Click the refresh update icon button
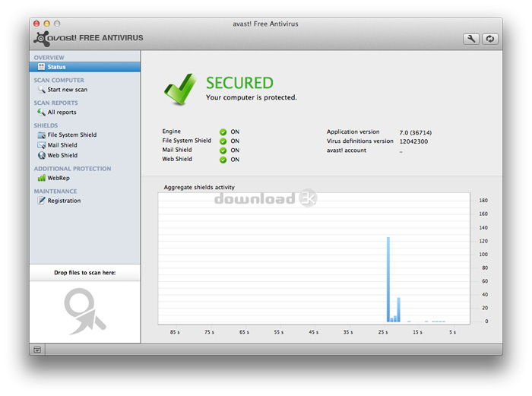The height and width of the screenshot is (396, 532). (490, 39)
